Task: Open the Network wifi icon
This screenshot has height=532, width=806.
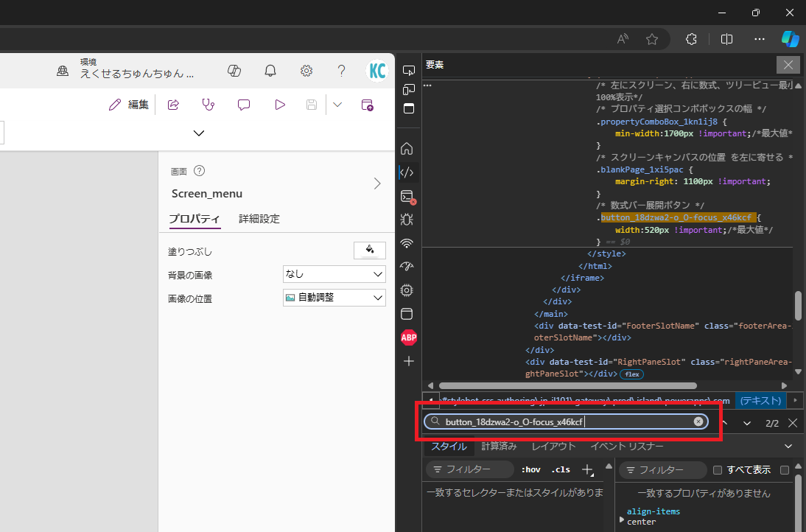Action: click(x=407, y=243)
